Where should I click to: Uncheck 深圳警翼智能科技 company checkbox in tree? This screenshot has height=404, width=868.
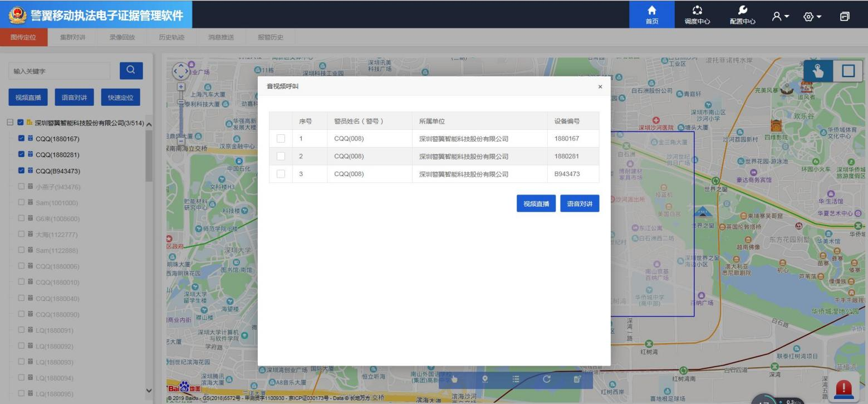(x=21, y=123)
